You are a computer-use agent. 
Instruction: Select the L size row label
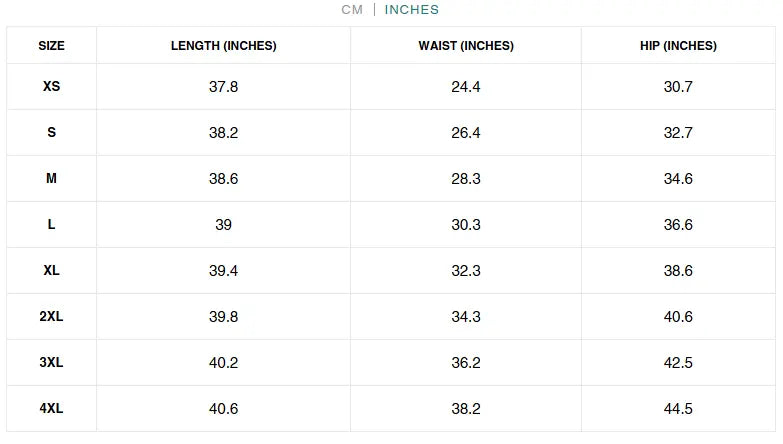(x=52, y=225)
